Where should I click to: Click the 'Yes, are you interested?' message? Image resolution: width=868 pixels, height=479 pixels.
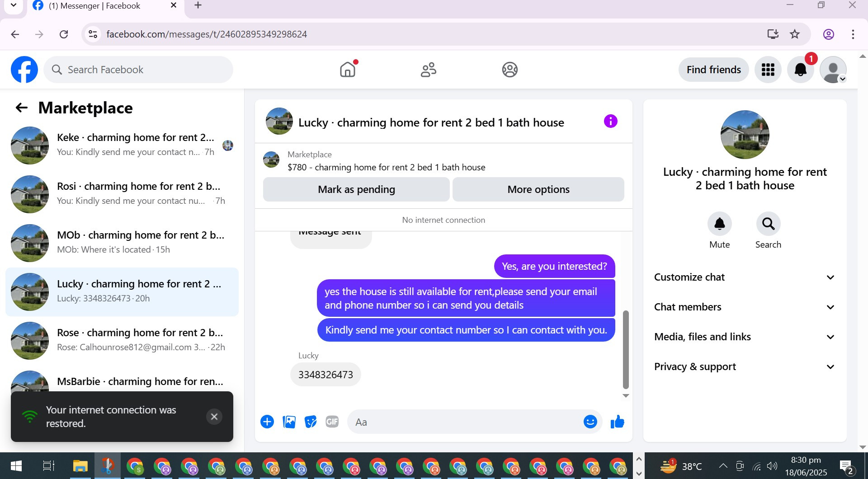coord(555,266)
